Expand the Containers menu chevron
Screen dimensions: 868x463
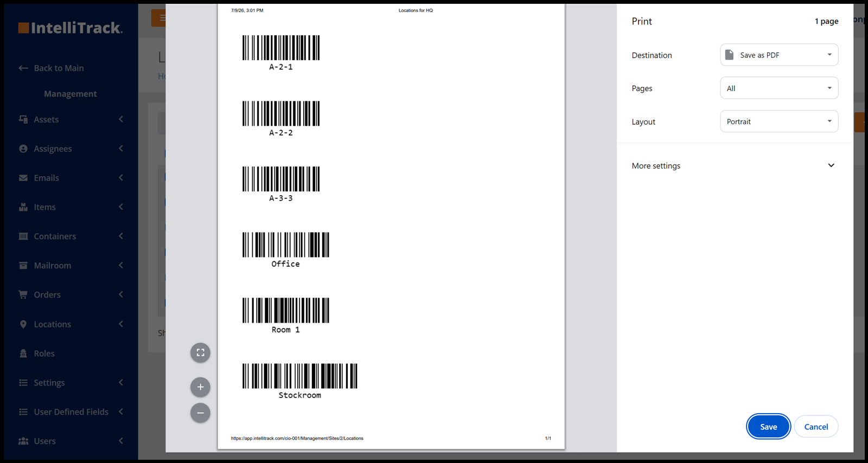[x=121, y=236]
